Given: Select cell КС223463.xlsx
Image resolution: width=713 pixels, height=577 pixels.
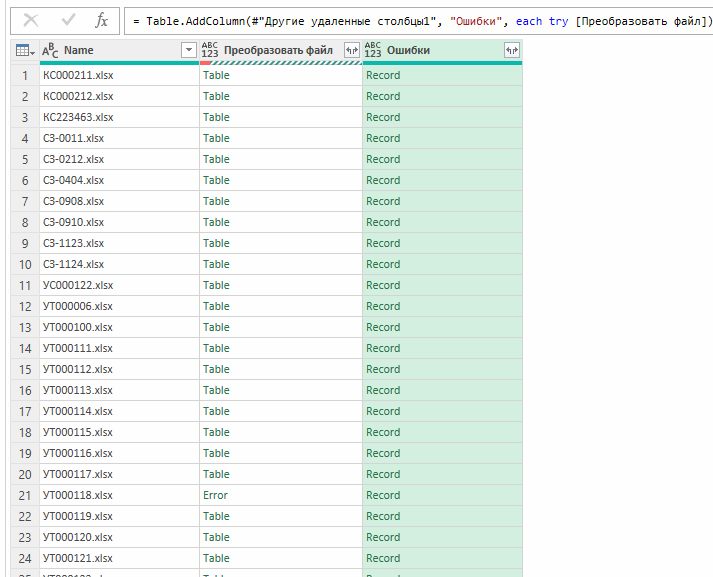Looking at the screenshot, I should (x=119, y=117).
